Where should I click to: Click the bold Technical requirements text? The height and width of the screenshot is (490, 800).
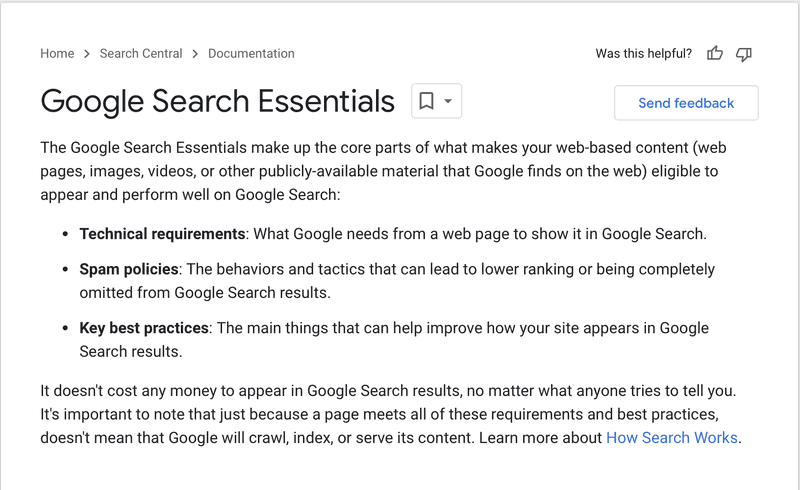coord(162,234)
